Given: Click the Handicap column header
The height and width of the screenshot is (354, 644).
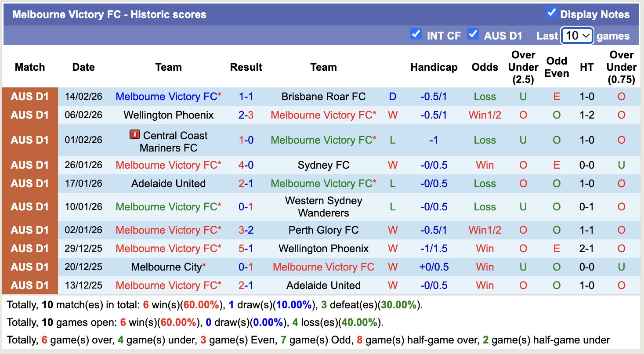Looking at the screenshot, I should pyautogui.click(x=434, y=67).
